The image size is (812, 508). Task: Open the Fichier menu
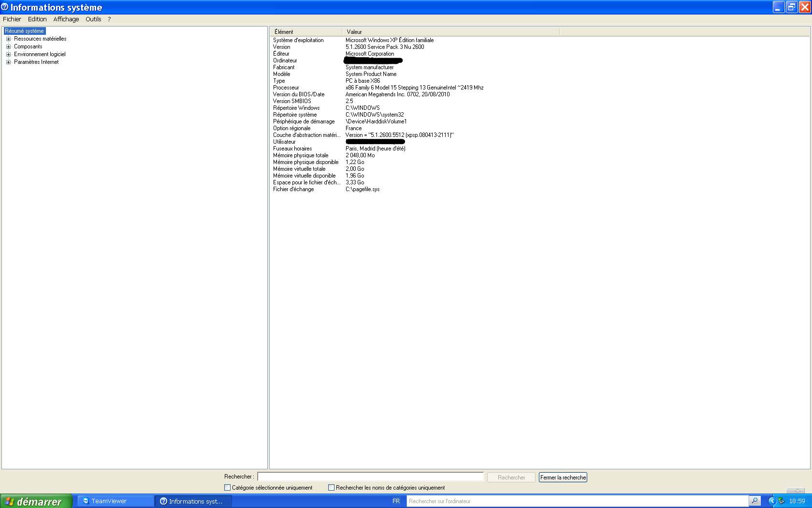(12, 19)
